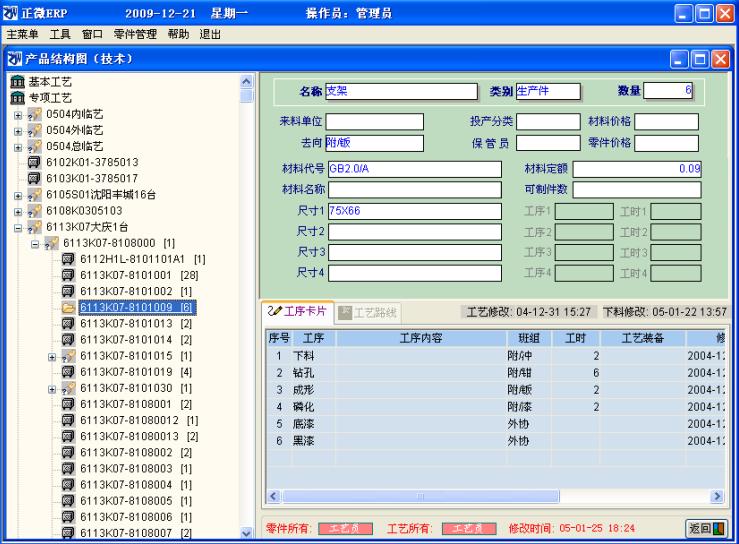Expand the 0504内临艺 tree node

point(18,115)
